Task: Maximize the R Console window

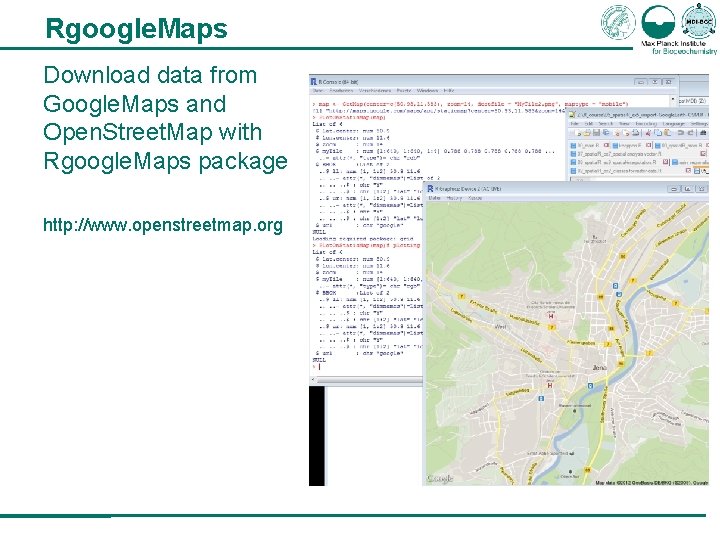Action: point(655,82)
